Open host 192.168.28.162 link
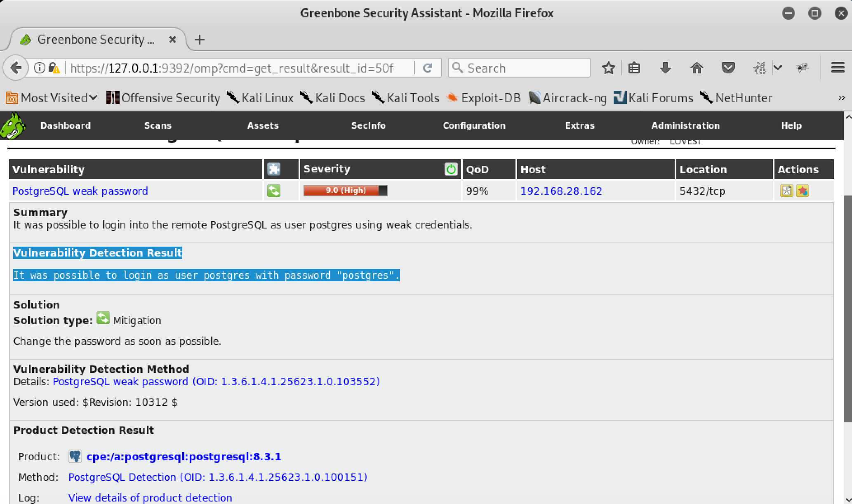 click(561, 191)
